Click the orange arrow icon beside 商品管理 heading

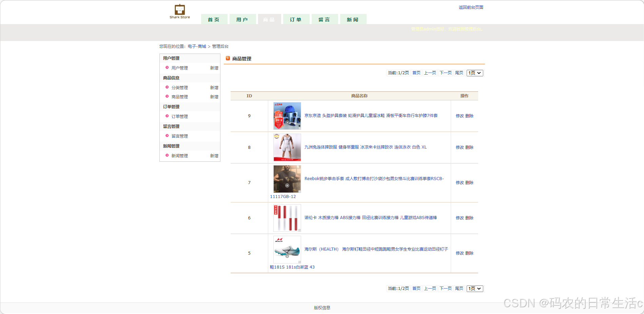228,58
